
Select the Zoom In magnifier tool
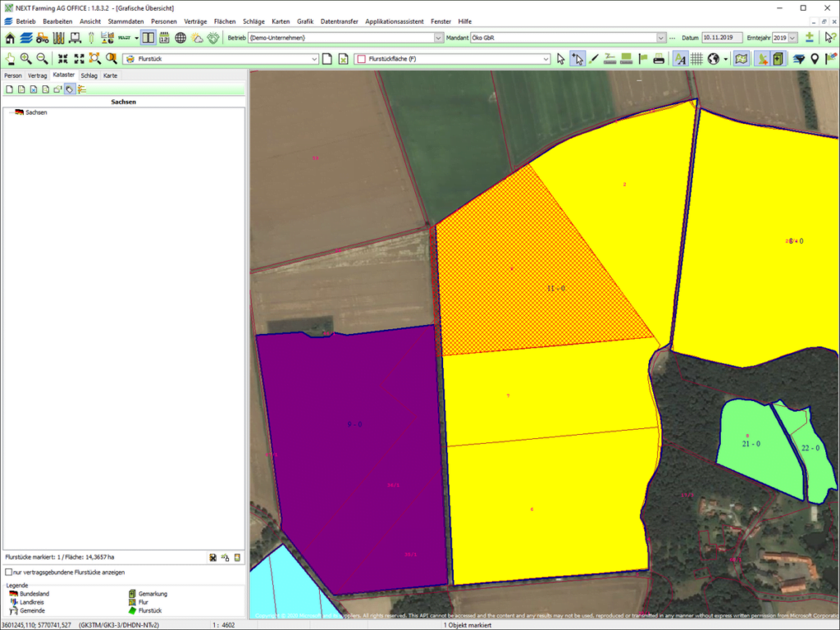25,58
